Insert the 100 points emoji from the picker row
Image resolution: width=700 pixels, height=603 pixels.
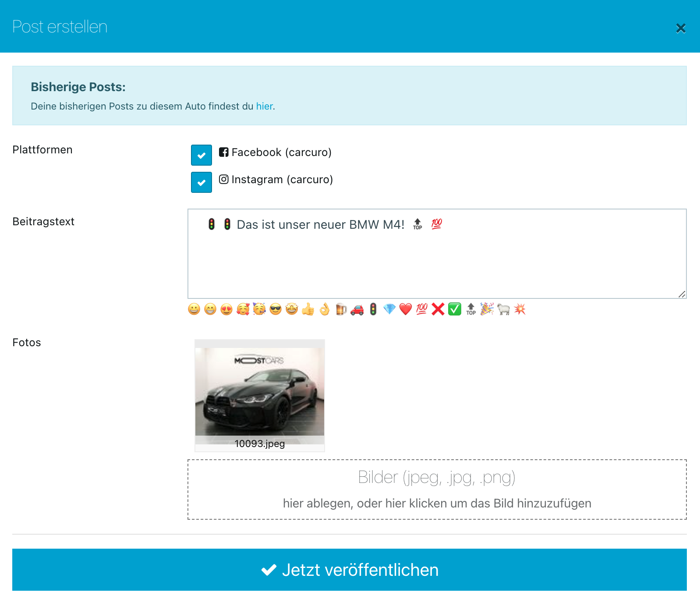click(422, 309)
